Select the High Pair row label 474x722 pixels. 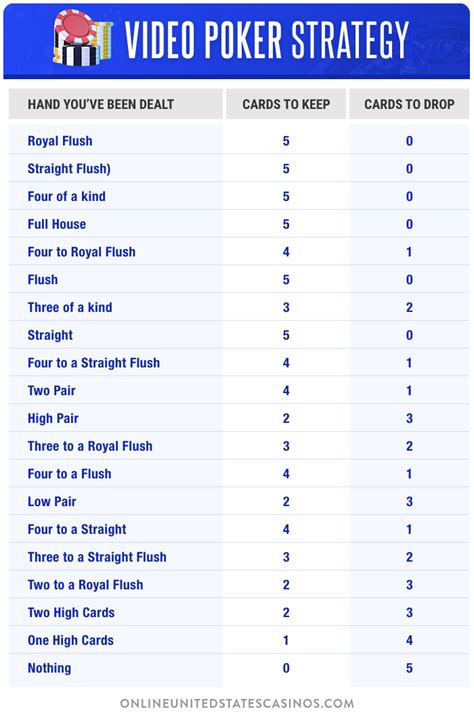click(x=53, y=418)
